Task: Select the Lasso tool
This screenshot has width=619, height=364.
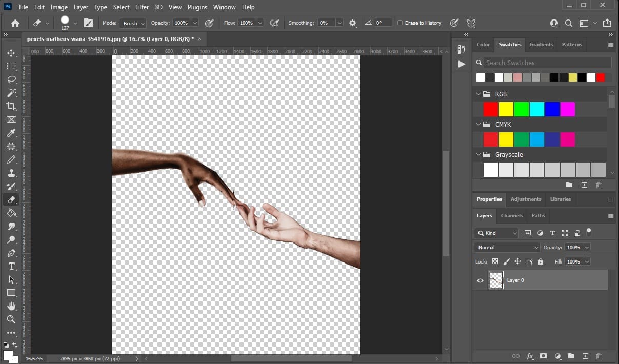Action: coord(11,79)
